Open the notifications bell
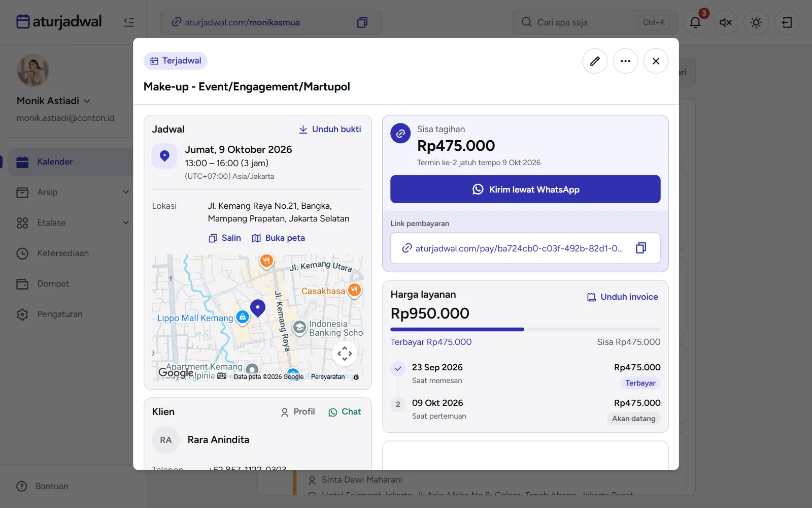This screenshot has height=508, width=812. pyautogui.click(x=695, y=22)
